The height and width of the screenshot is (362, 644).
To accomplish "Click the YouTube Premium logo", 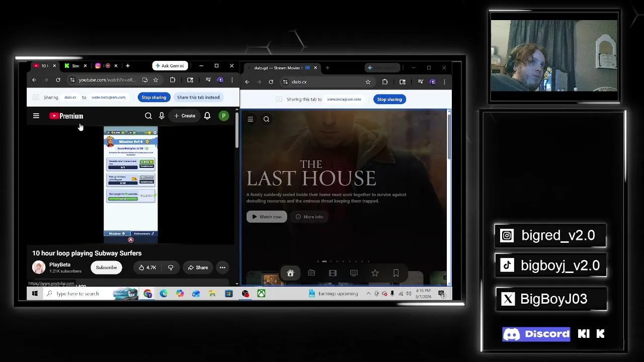I will click(66, 116).
